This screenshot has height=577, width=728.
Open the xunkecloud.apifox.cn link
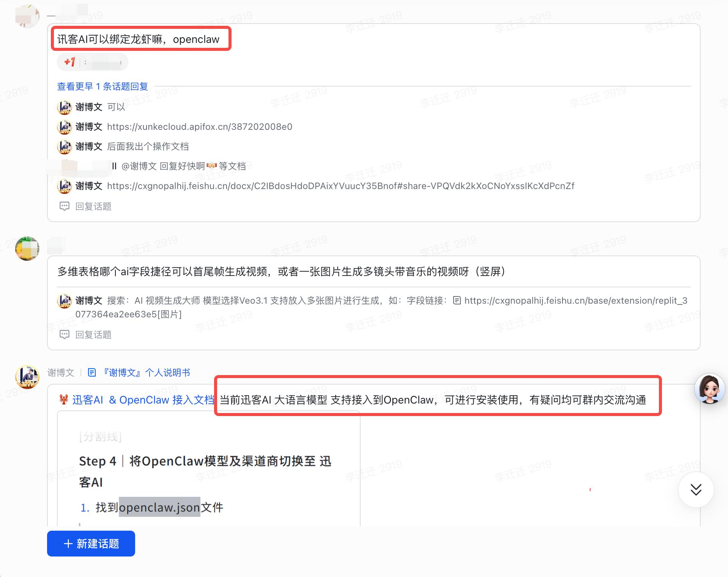(200, 127)
